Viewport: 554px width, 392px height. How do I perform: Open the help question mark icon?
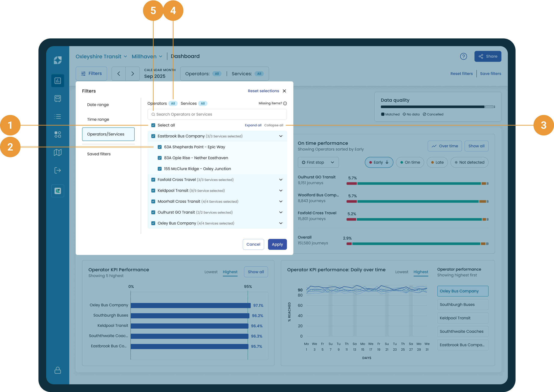point(463,57)
